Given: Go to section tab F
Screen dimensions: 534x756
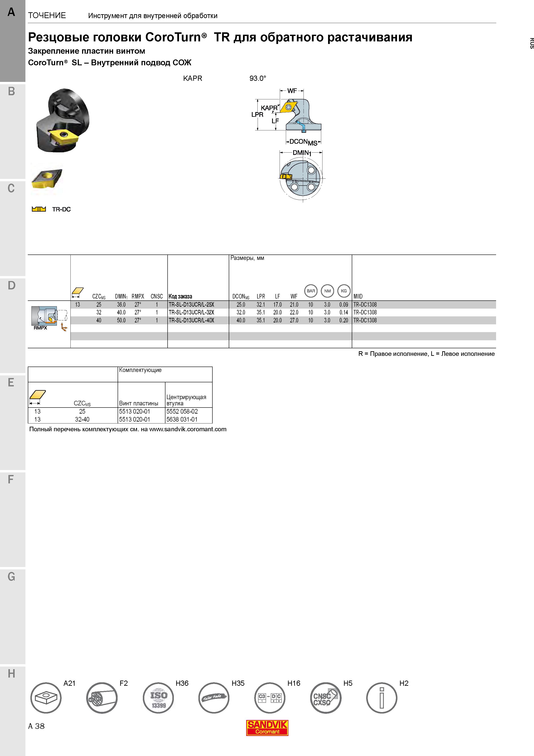Looking at the screenshot, I should (12, 520).
